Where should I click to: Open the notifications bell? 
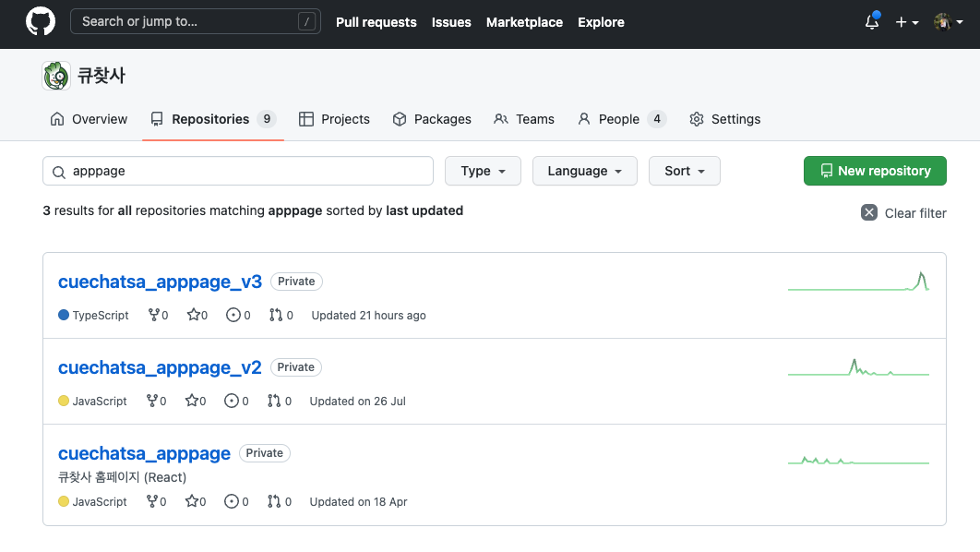[x=871, y=22]
